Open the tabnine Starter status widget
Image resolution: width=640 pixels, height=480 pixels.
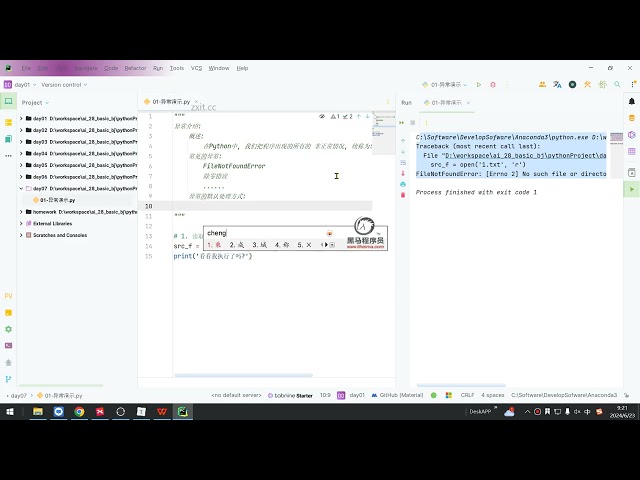click(290, 396)
